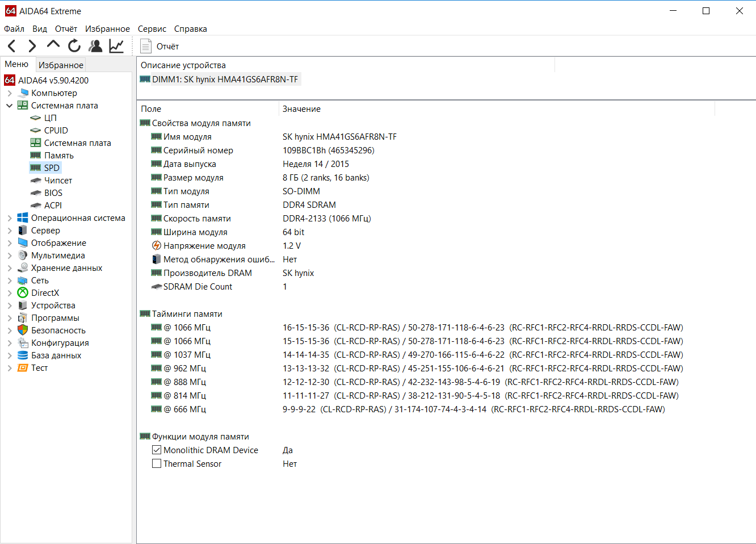Open the Файл menu

14,29
